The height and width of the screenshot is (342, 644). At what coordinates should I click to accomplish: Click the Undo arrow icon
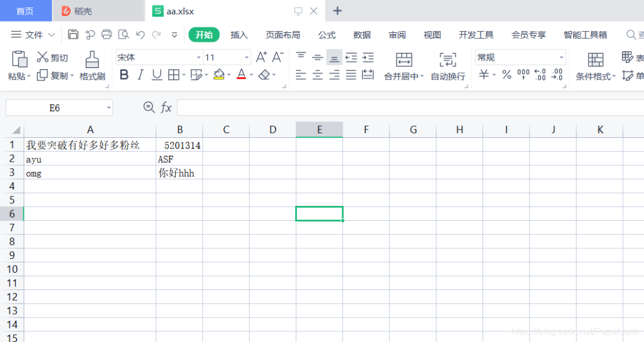(141, 35)
